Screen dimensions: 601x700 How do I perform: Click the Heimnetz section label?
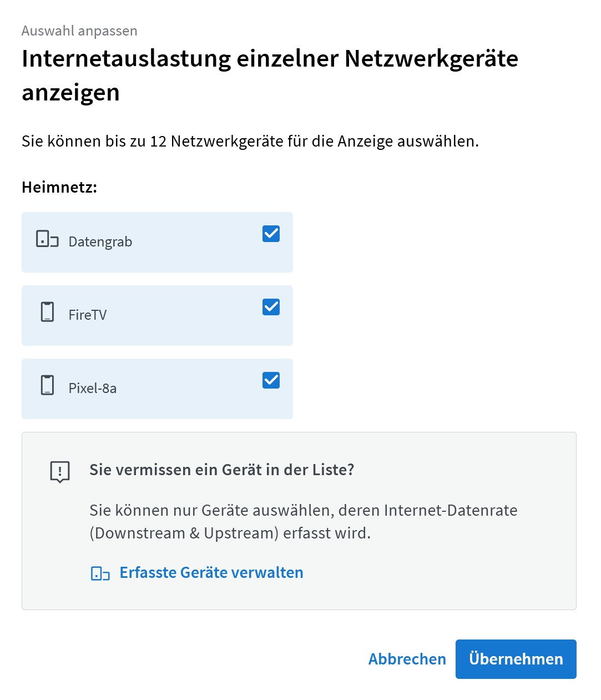tap(59, 188)
